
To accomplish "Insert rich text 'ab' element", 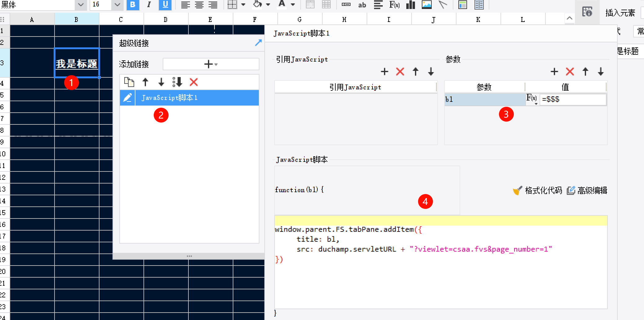I will pyautogui.click(x=362, y=5).
